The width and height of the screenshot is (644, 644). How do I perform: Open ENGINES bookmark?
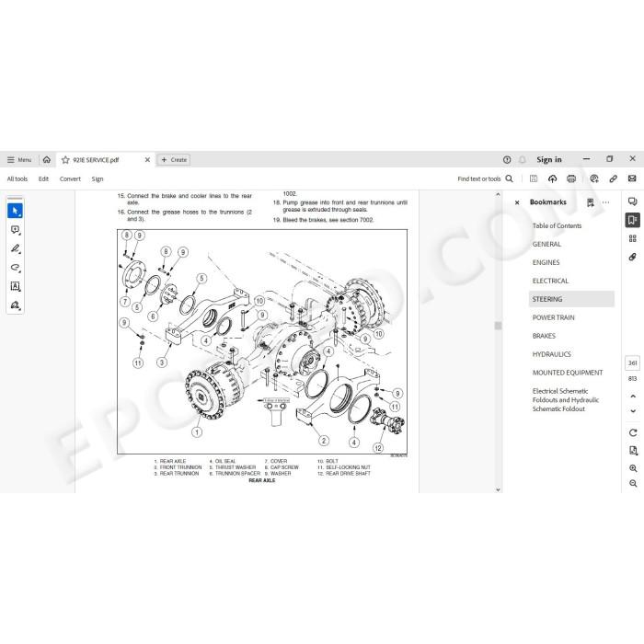pos(546,262)
